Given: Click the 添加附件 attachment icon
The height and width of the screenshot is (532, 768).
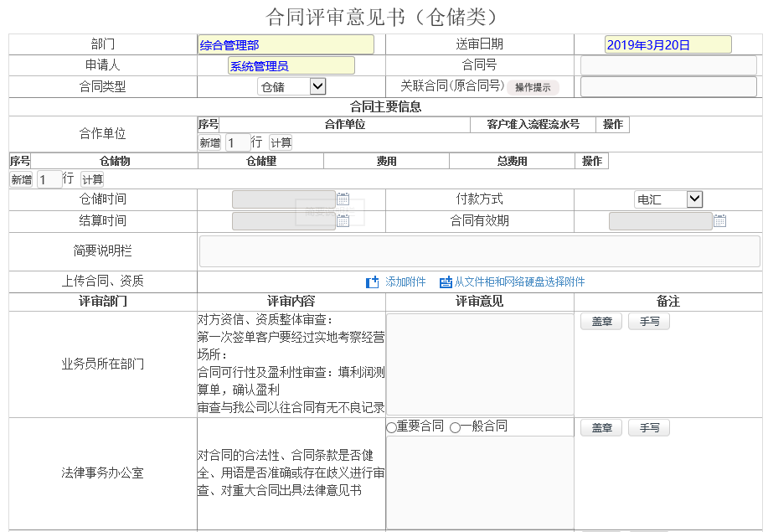Looking at the screenshot, I should point(373,282).
